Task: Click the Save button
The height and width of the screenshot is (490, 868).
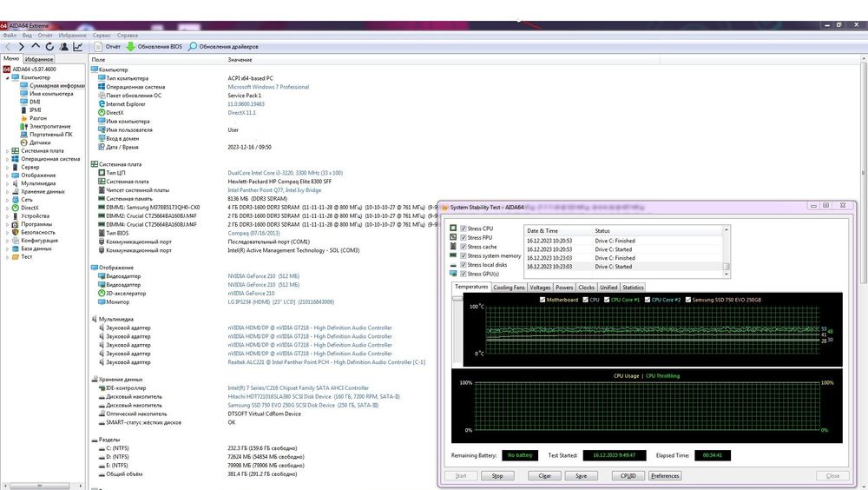Action: [x=581, y=475]
